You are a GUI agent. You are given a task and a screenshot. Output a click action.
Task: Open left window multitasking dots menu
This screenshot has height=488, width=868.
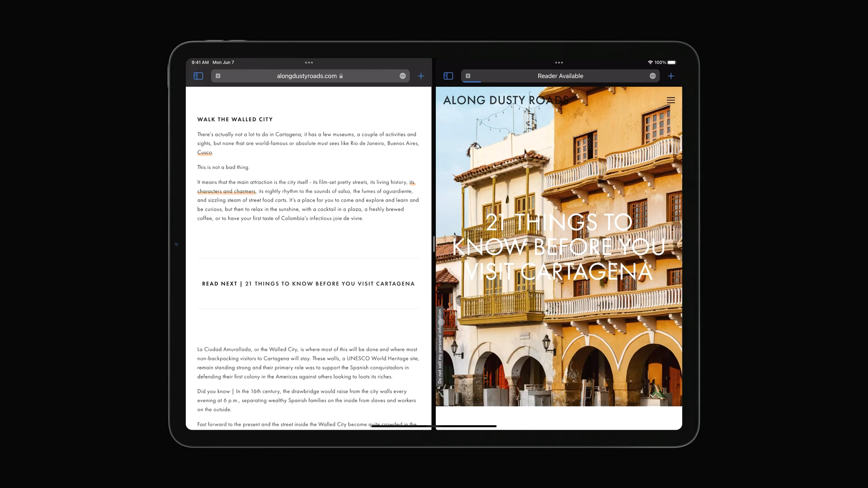pyautogui.click(x=309, y=63)
